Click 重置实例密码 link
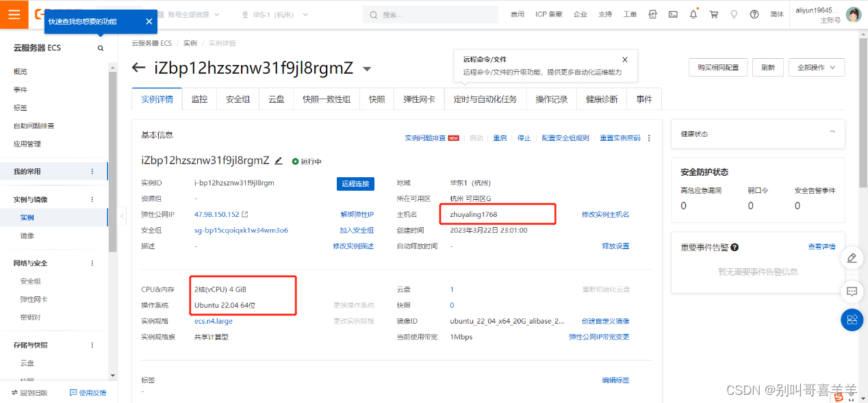This screenshot has width=868, height=403. (x=620, y=138)
